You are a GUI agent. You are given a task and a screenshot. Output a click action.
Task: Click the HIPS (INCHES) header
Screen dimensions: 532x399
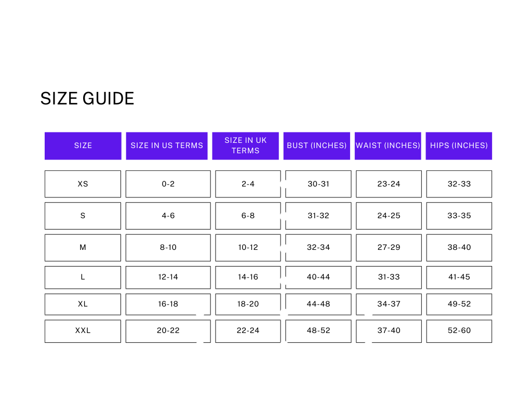coord(459,146)
